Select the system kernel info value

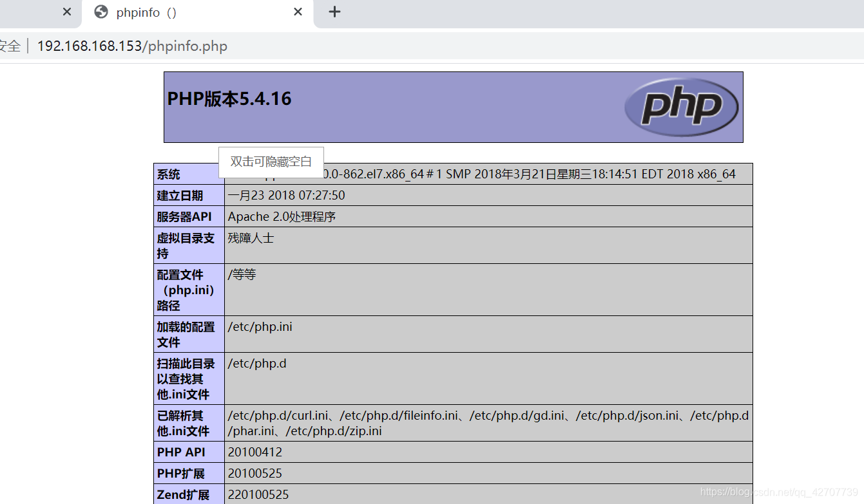[x=488, y=174]
